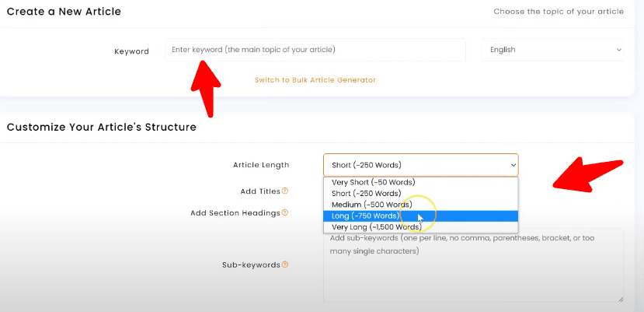The image size is (644, 312).
Task: Choose Very Long (~1,500 Words) option
Action: (376, 227)
